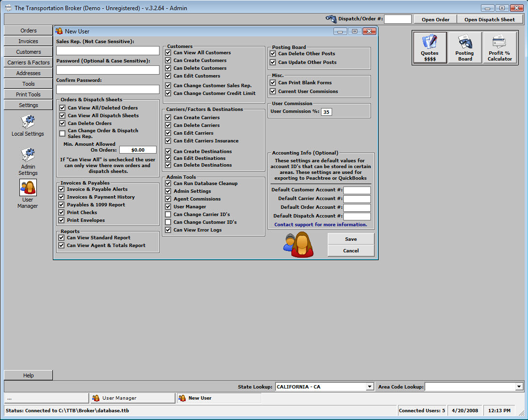The height and width of the screenshot is (420, 528).
Task: Open the Invoices menu
Action: tap(28, 41)
